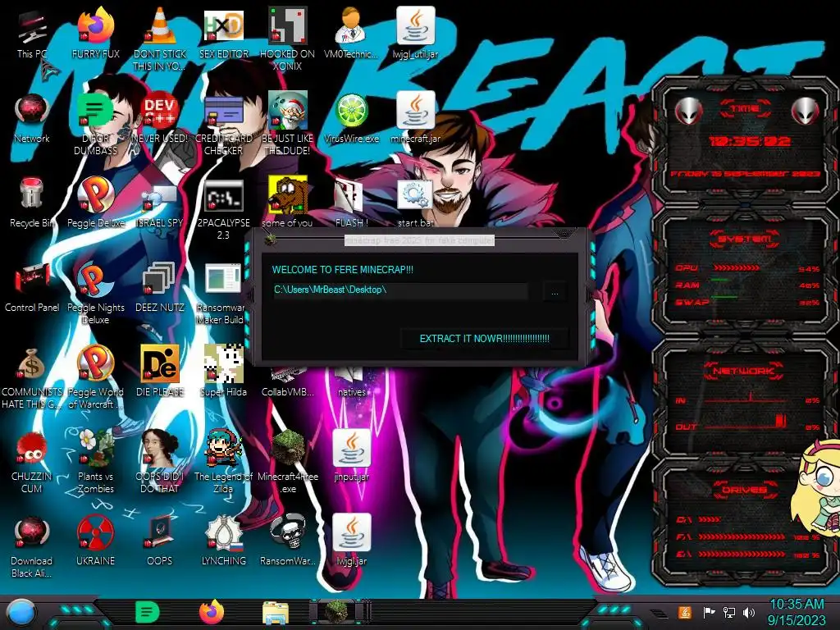Click the EXTRACT IT NOWR button
The height and width of the screenshot is (630, 840).
click(x=484, y=339)
